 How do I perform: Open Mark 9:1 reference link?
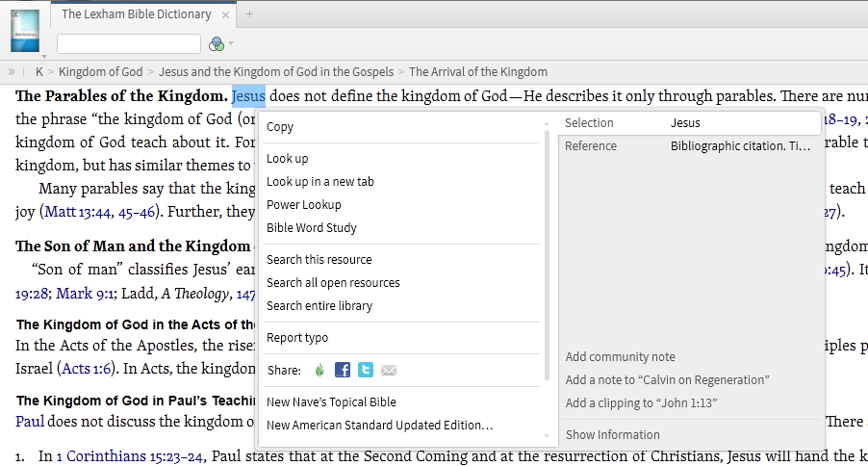tap(86, 294)
